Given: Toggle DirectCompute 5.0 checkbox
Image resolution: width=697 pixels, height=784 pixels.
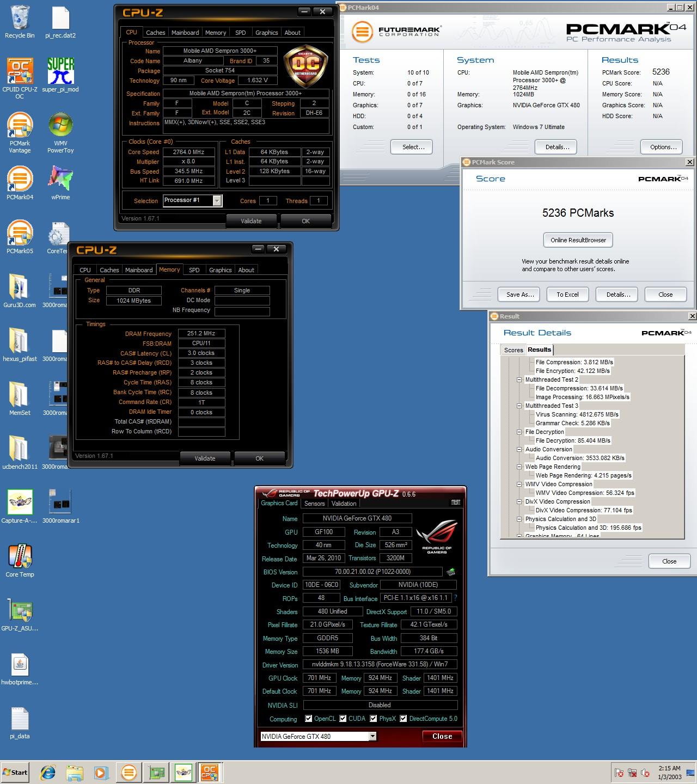Looking at the screenshot, I should 403,719.
